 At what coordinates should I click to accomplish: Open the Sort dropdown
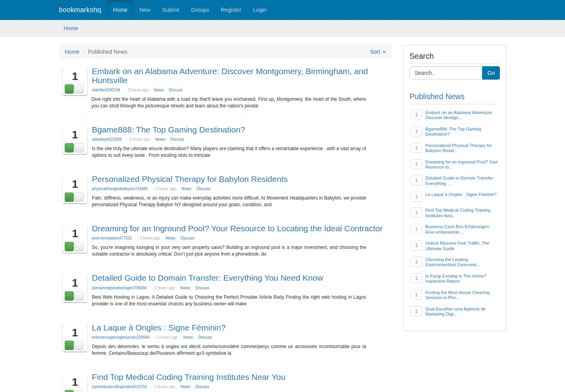click(x=377, y=52)
